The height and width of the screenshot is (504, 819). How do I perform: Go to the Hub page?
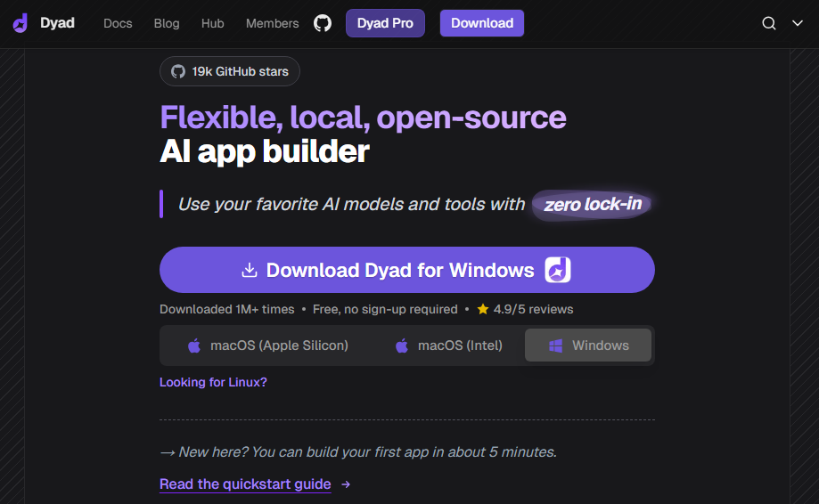tap(213, 23)
